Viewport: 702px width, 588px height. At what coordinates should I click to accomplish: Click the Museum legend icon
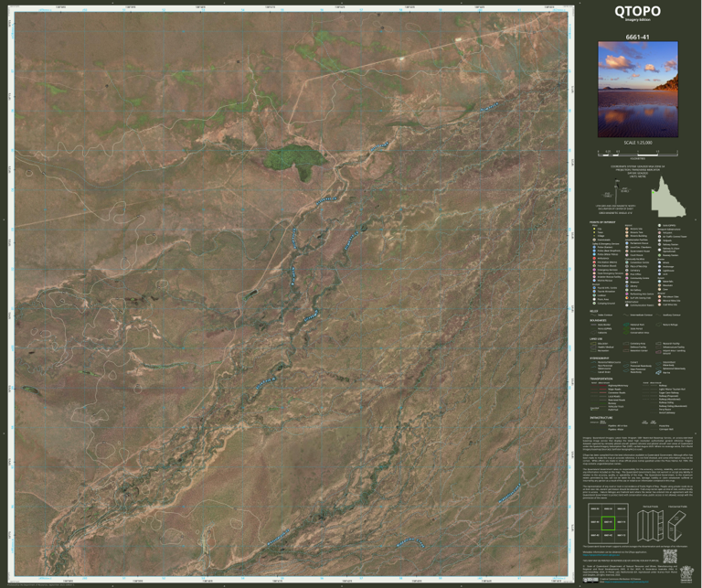click(x=627, y=283)
